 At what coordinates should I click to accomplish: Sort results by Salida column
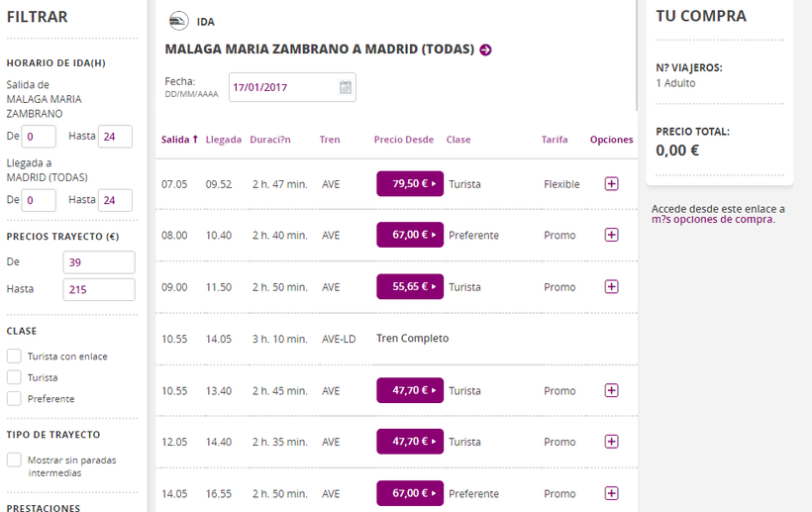point(179,140)
